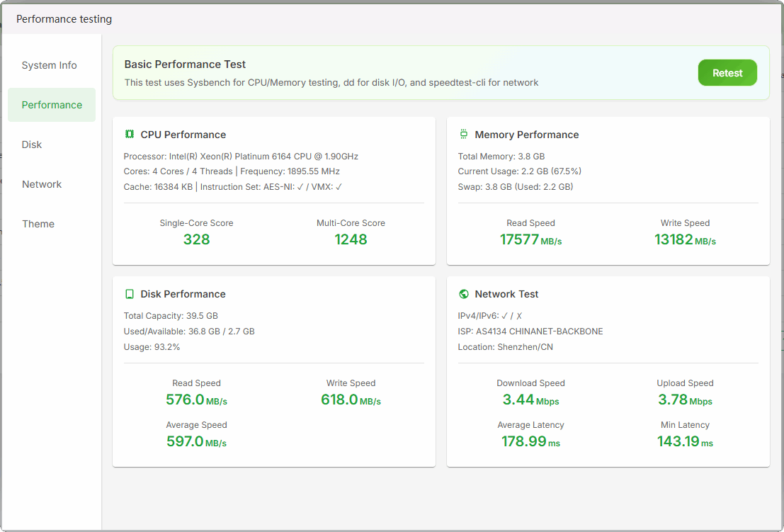Image resolution: width=784 pixels, height=532 pixels.
Task: Click the Single-Core Score value 328
Action: click(x=196, y=239)
